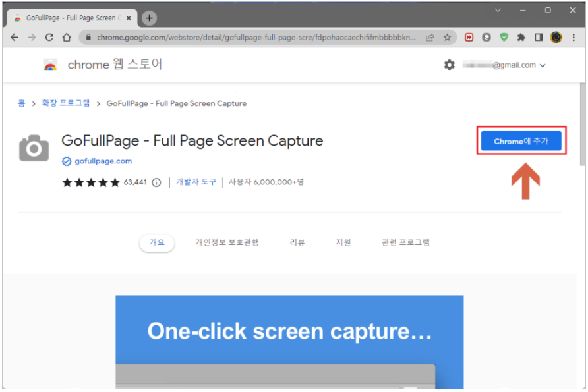The width and height of the screenshot is (588, 392).
Task: Open the red video extension icon
Action: point(469,37)
